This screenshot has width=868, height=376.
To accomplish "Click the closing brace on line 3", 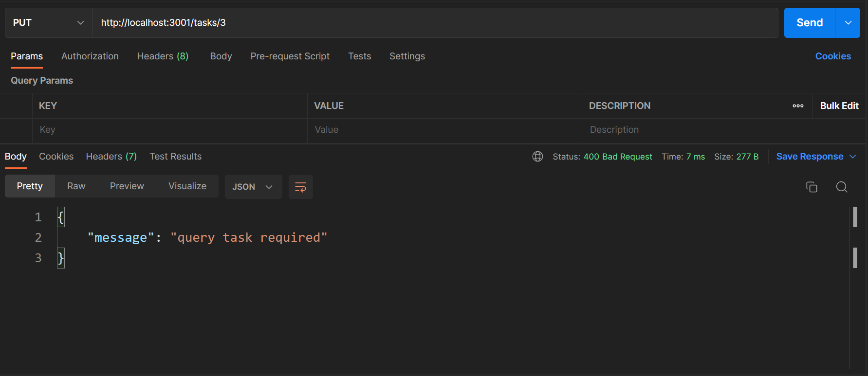I will (61, 258).
